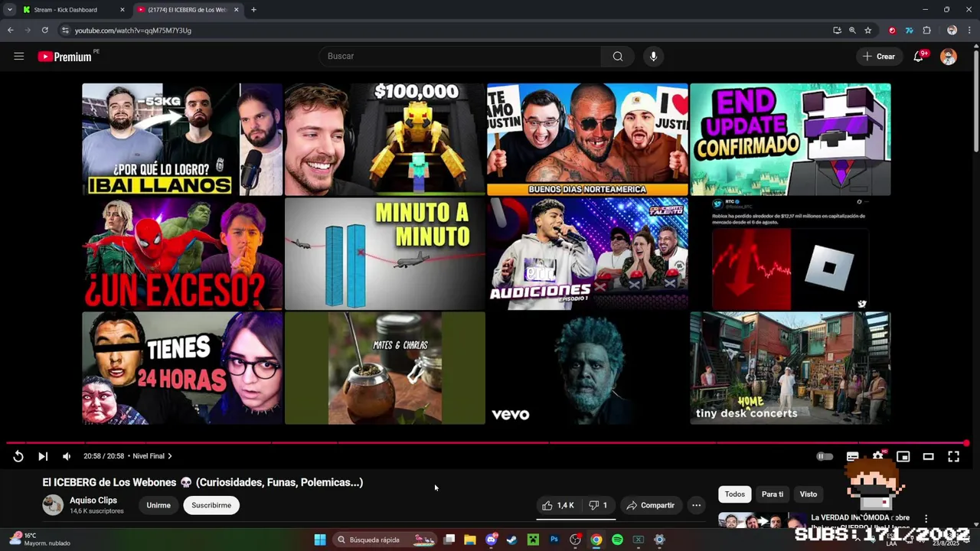
Task: Open more actions menu beside Compartir
Action: click(x=696, y=505)
